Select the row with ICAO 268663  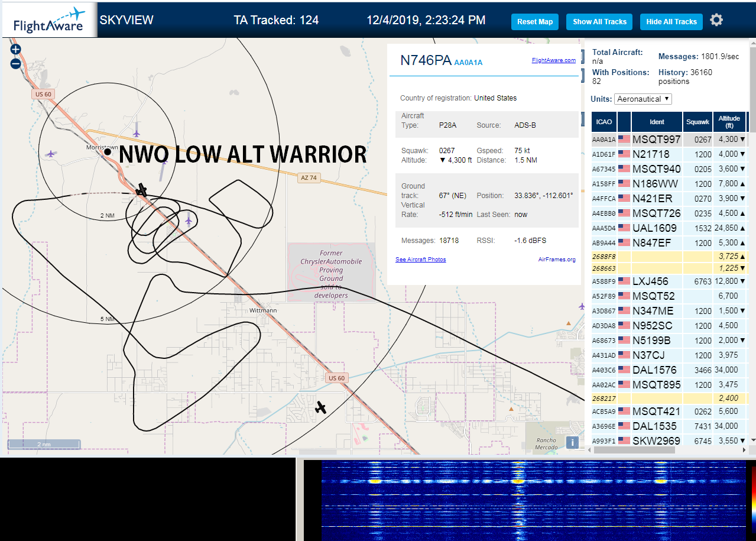669,268
